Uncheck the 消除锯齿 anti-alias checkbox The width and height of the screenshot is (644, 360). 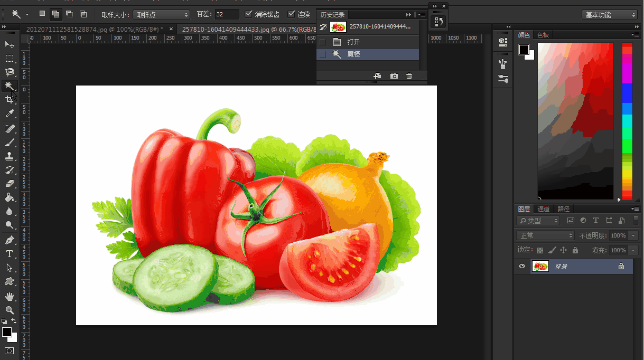(249, 14)
